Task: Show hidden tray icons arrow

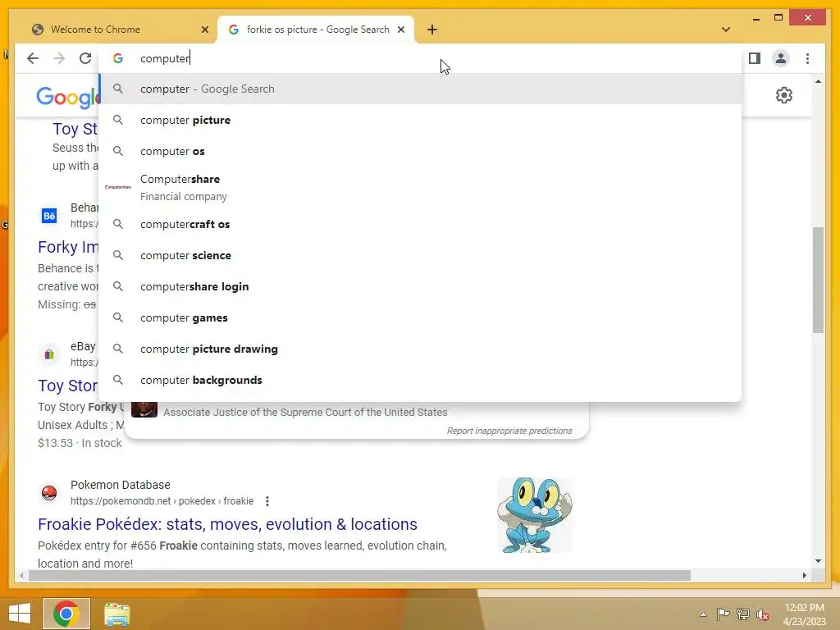Action: (x=703, y=614)
